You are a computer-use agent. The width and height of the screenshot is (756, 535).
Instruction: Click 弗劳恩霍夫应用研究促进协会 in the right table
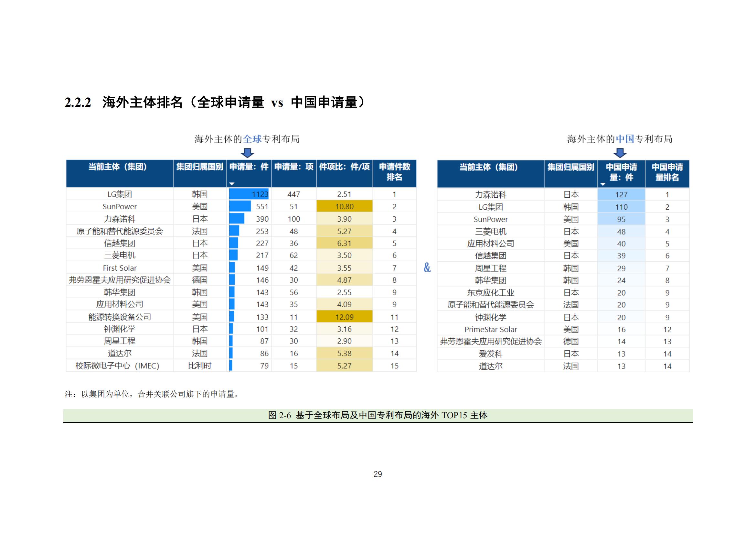pyautogui.click(x=491, y=341)
